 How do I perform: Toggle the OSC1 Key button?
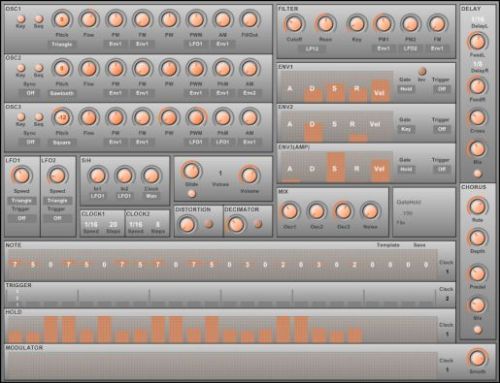pyautogui.click(x=21, y=19)
